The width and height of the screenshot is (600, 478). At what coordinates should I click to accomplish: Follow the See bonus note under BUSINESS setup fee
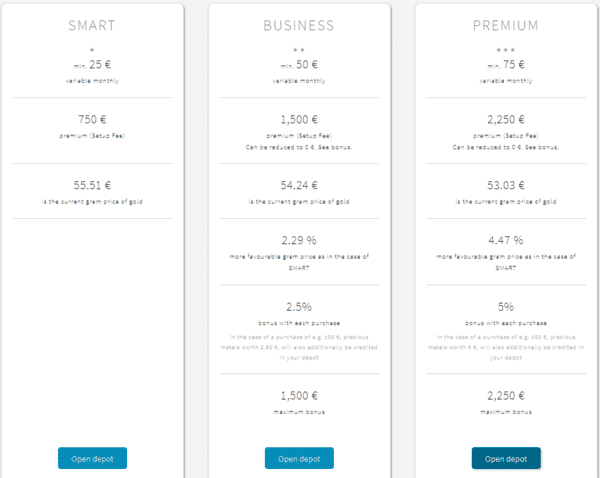tap(335, 147)
